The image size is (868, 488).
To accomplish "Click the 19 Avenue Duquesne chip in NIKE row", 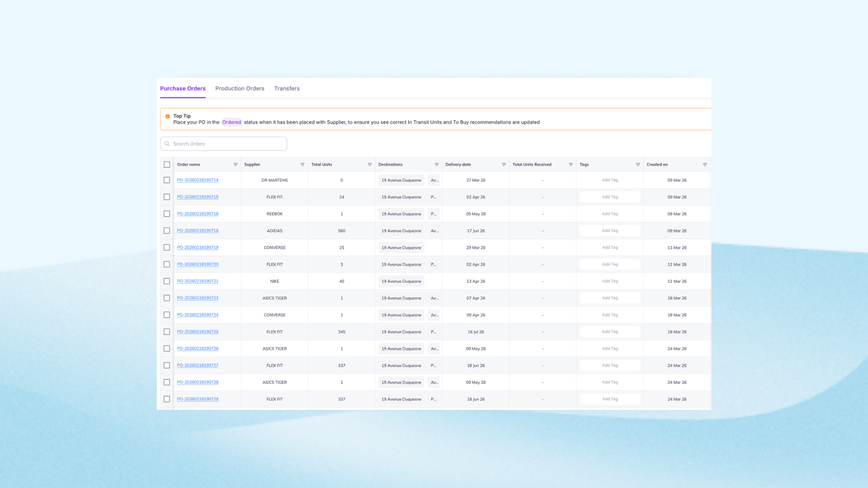I will pyautogui.click(x=401, y=282).
